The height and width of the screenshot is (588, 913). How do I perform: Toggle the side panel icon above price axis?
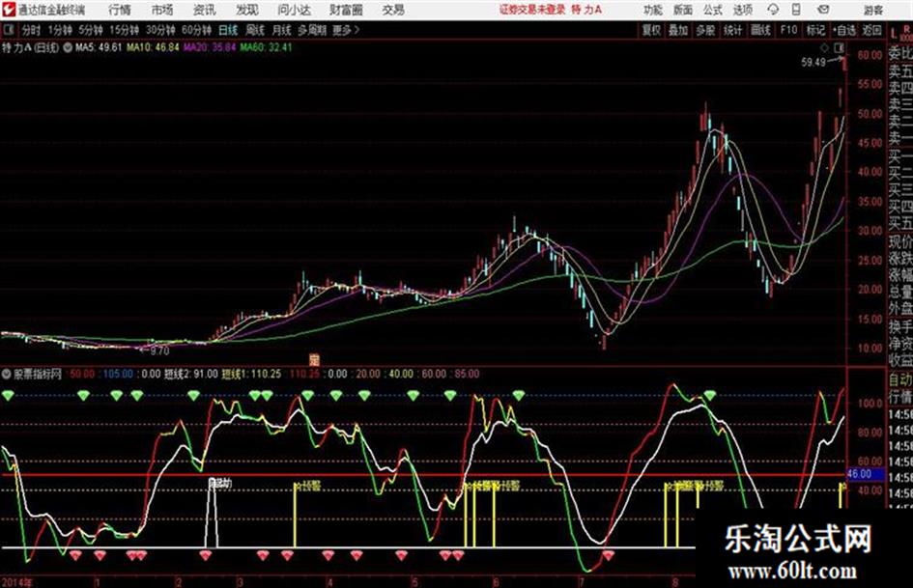[839, 47]
